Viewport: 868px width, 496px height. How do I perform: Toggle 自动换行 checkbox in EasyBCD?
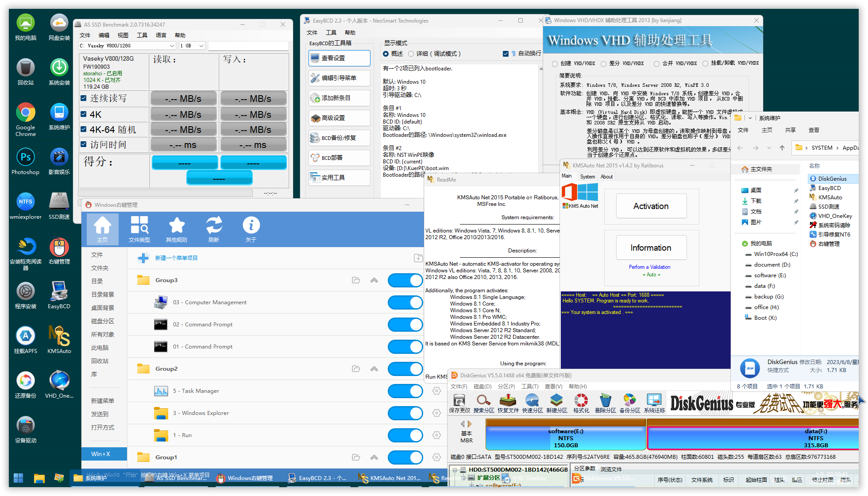pos(505,54)
